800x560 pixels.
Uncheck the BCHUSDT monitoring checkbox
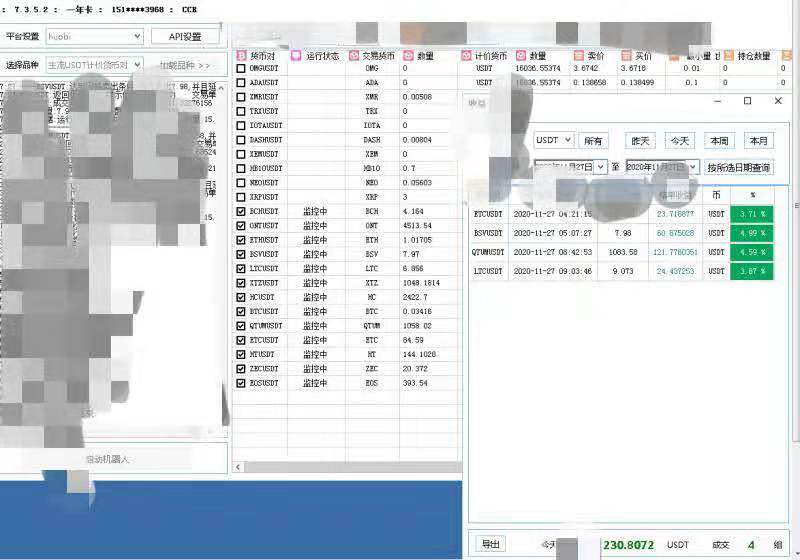coord(241,211)
